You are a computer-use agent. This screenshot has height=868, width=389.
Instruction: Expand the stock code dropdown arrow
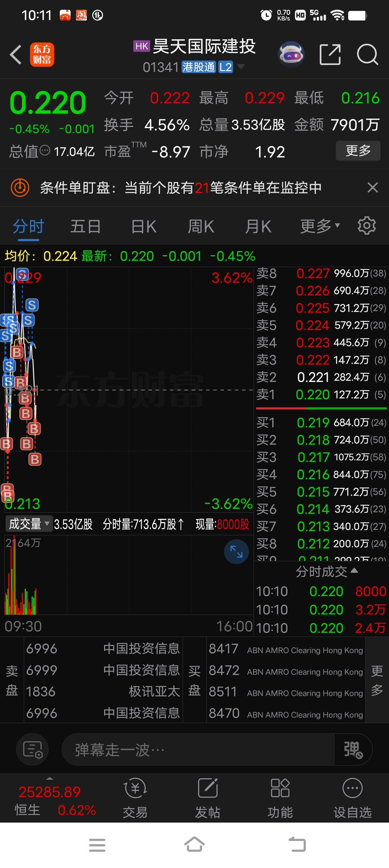(241, 66)
